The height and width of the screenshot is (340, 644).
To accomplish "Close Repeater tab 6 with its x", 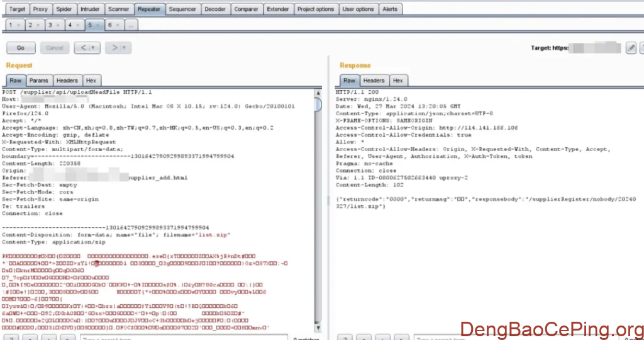I will pos(118,25).
